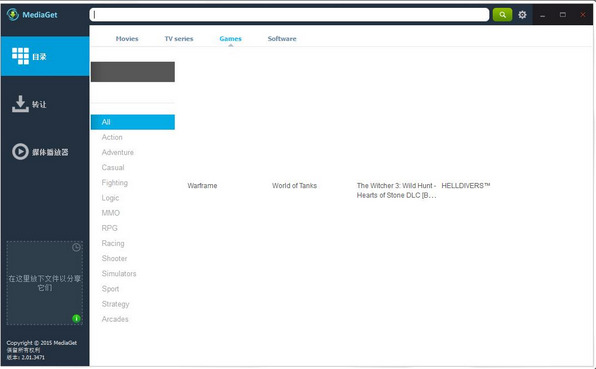Open the Software tab

tap(282, 39)
